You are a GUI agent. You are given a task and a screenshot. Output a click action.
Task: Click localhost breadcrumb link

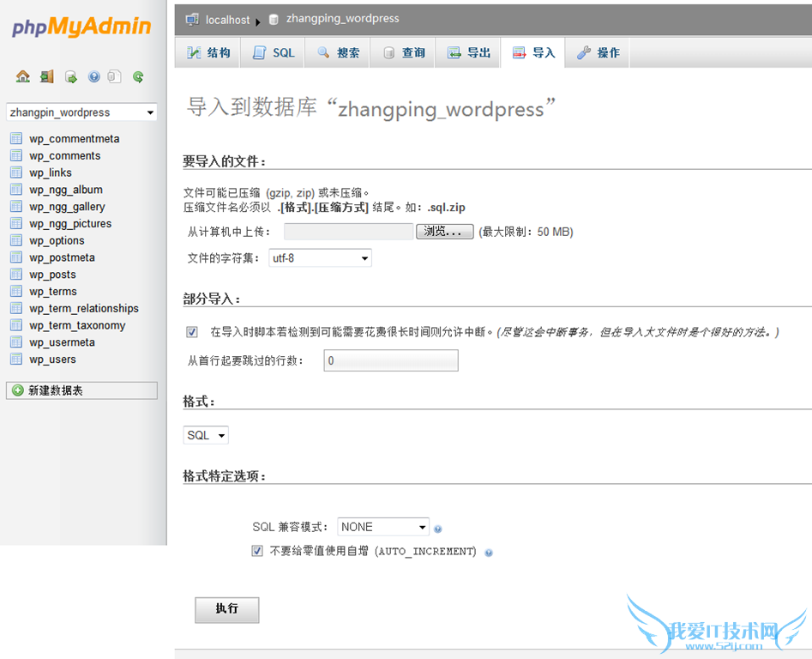[x=227, y=20]
